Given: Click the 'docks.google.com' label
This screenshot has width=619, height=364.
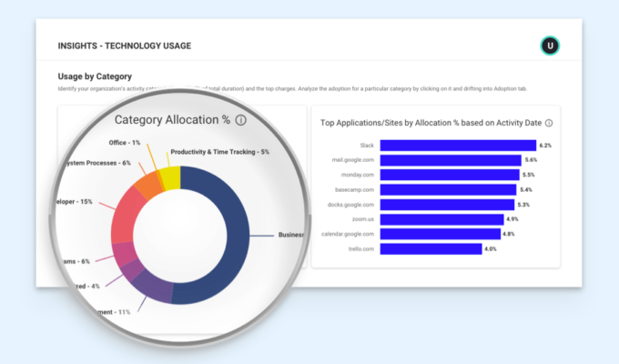Looking at the screenshot, I should [350, 205].
